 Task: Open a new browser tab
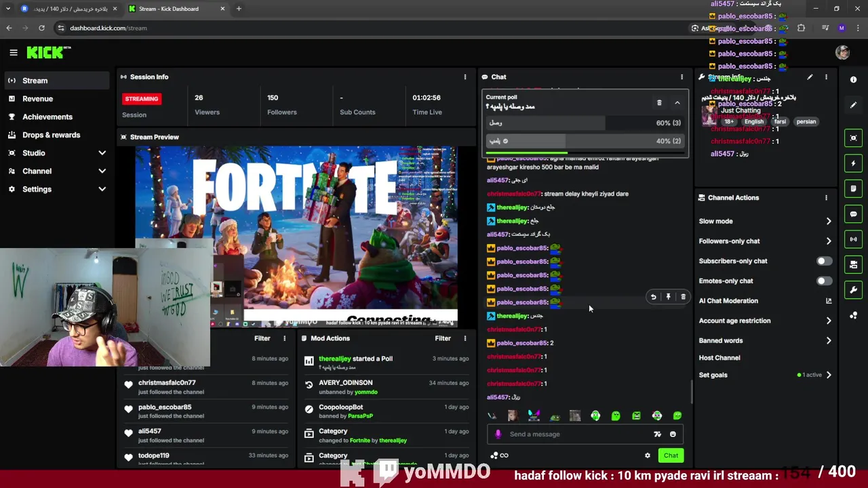[239, 9]
